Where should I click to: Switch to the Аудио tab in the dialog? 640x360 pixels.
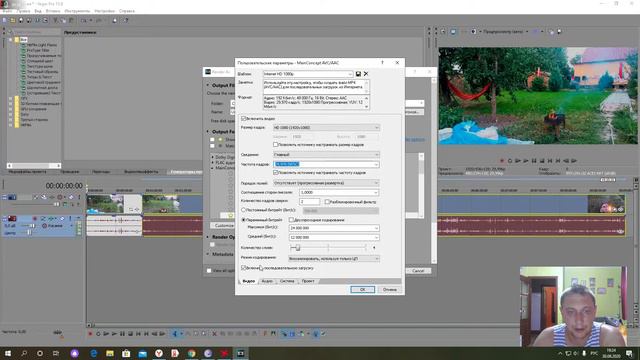(267, 281)
